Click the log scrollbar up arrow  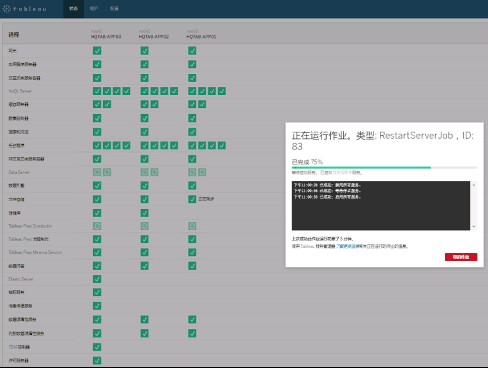pos(474,185)
